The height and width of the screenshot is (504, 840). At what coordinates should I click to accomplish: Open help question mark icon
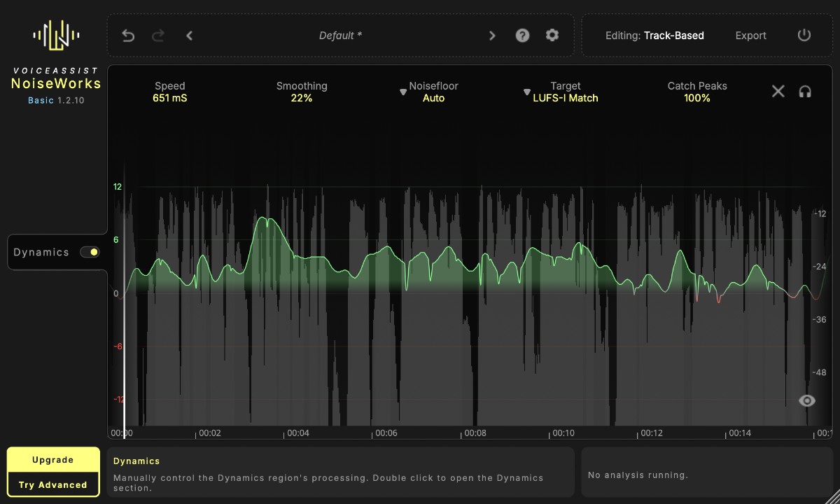(x=522, y=36)
